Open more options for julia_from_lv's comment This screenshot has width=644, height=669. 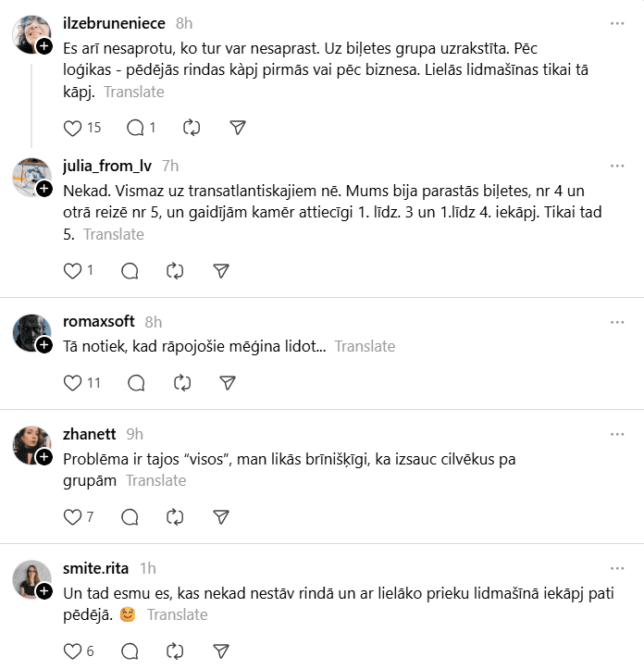(x=617, y=166)
